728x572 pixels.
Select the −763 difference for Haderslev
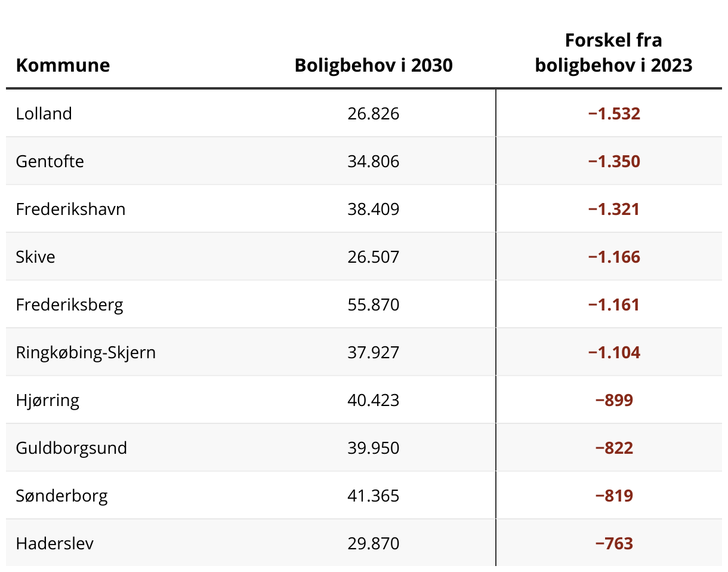[x=614, y=543]
